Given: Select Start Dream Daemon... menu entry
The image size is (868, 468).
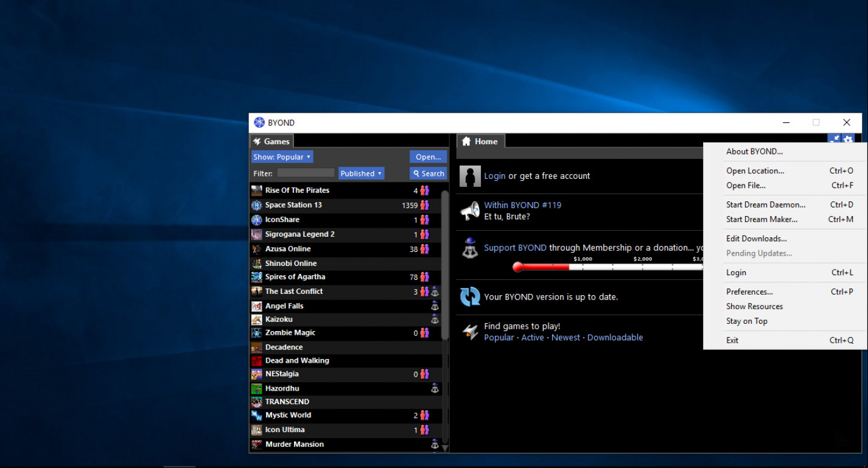Looking at the screenshot, I should (x=785, y=205).
